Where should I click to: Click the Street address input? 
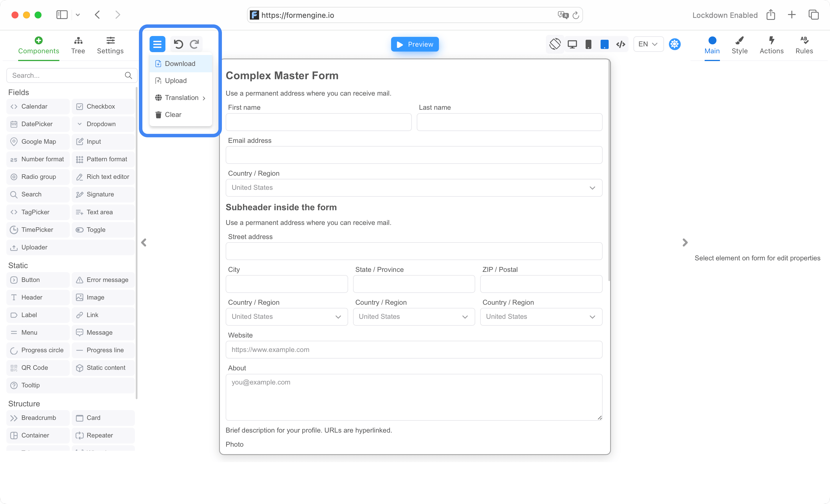[x=414, y=251]
